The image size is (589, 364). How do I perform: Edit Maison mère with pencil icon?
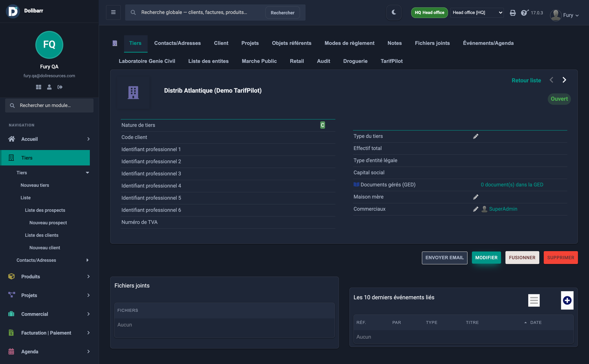[476, 197]
